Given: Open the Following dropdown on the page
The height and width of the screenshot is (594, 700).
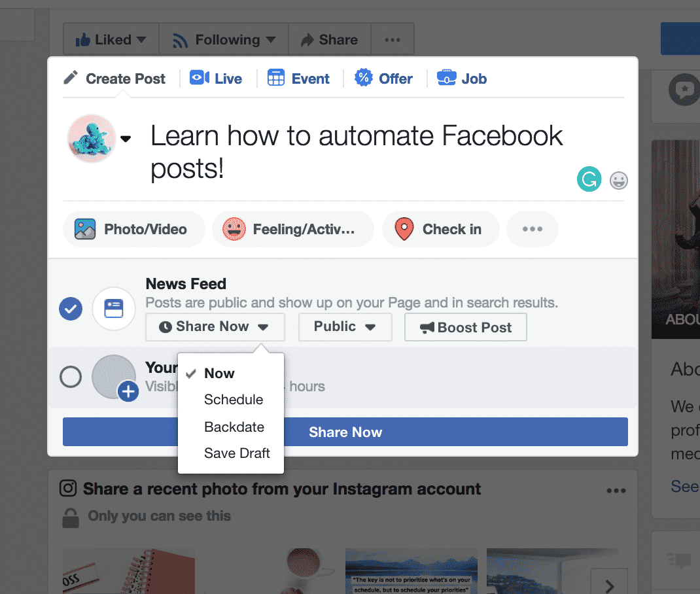Looking at the screenshot, I should point(224,40).
